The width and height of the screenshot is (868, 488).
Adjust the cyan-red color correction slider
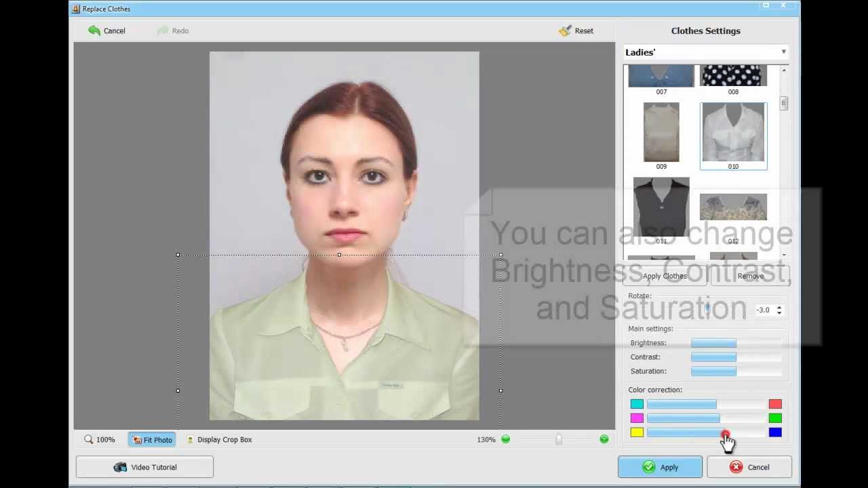(706, 404)
